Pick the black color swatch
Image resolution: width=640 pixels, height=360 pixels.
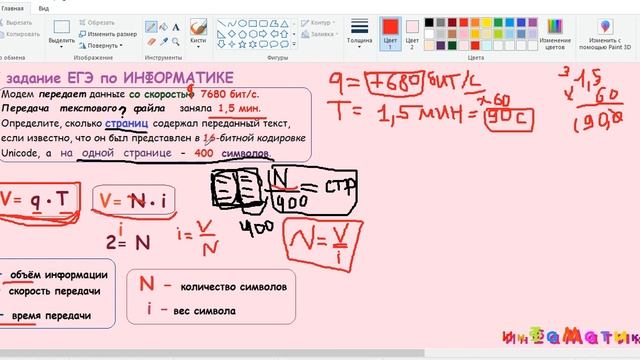[429, 22]
